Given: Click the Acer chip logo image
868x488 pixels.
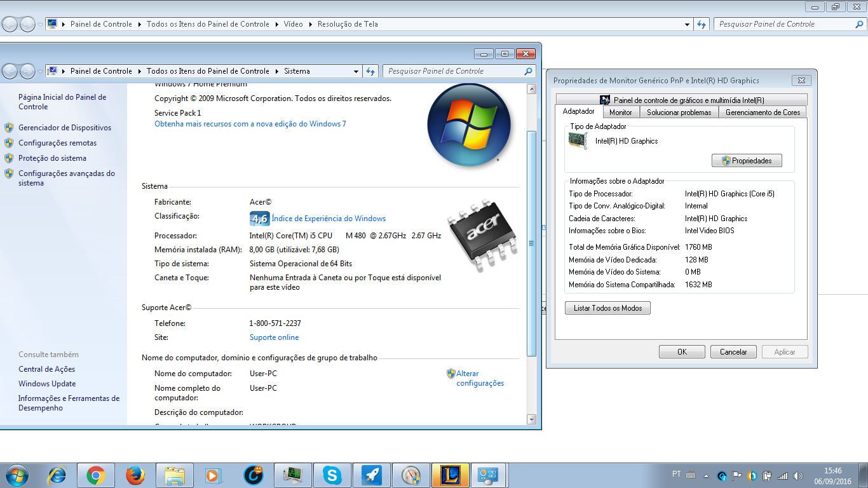Looking at the screenshot, I should [483, 235].
